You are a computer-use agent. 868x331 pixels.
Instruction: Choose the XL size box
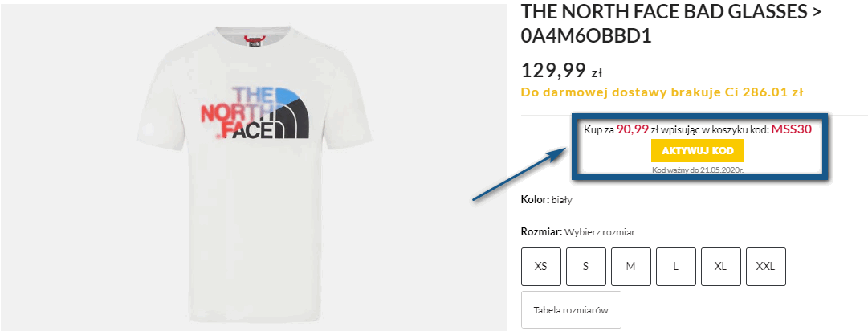tap(721, 267)
